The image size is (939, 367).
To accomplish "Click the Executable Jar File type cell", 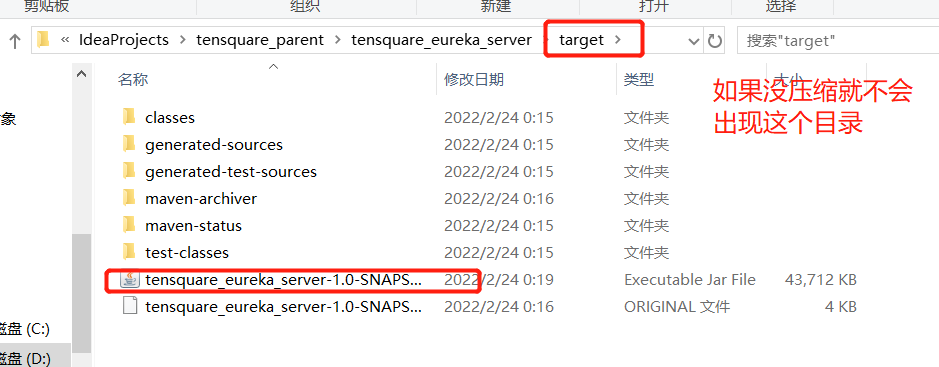I will 690,280.
